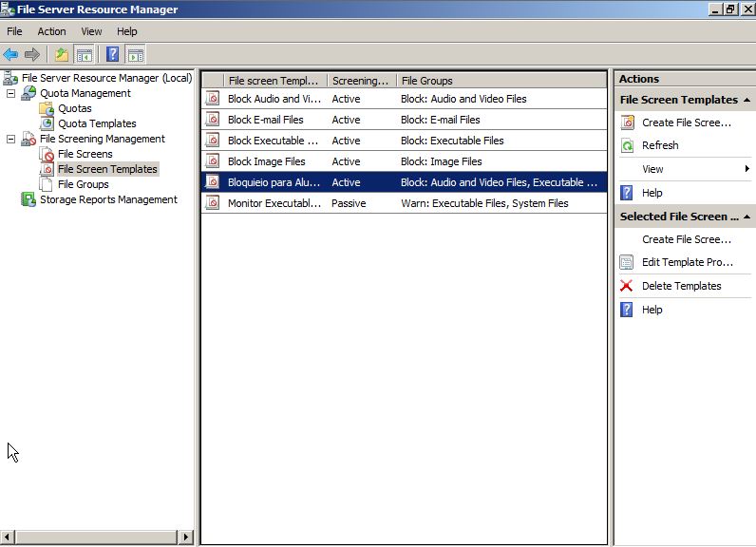Click icon of Block Executable template row
The height and width of the screenshot is (547, 756).
(213, 141)
